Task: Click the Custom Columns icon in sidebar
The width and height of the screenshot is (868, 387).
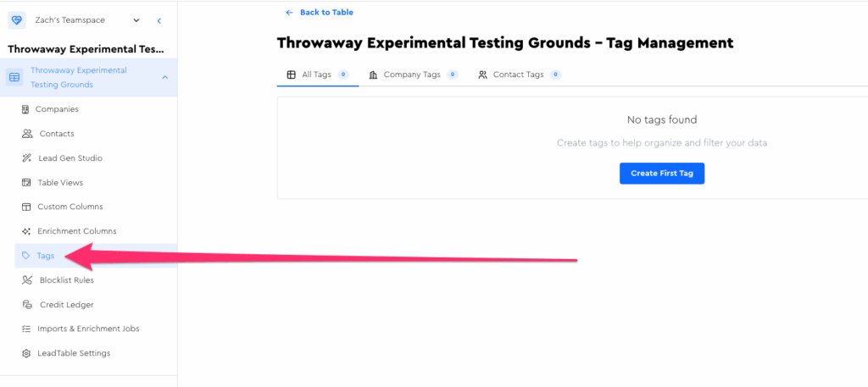Action: point(26,207)
